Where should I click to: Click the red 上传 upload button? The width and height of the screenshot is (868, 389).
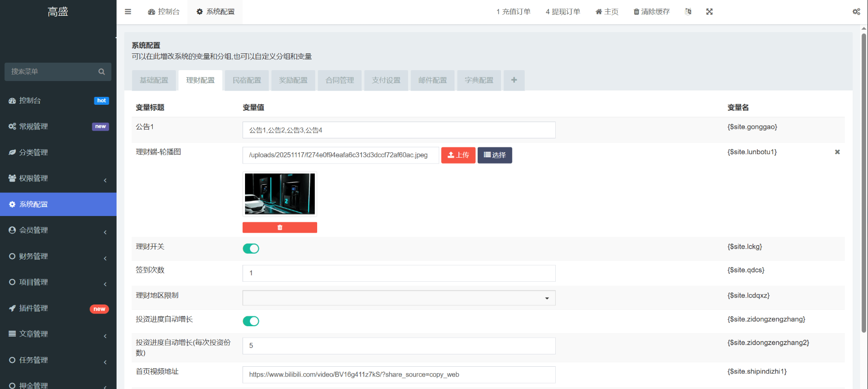(x=458, y=155)
